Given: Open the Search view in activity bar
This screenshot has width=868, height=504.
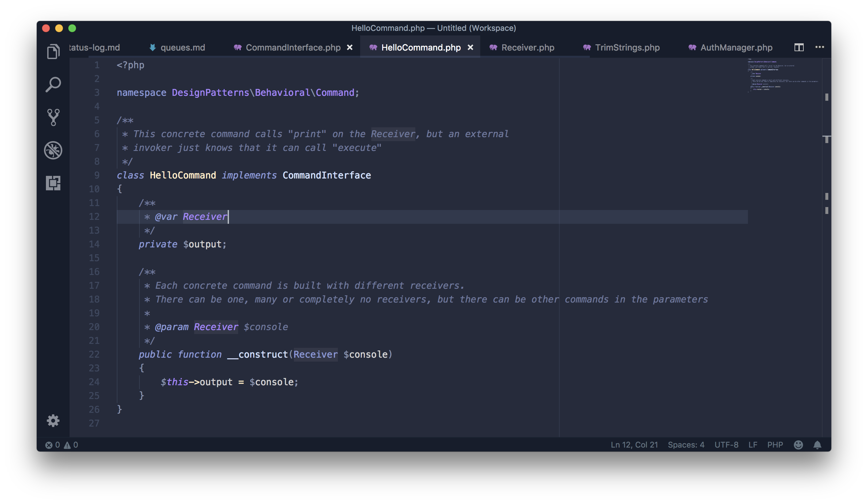Looking at the screenshot, I should pyautogui.click(x=53, y=84).
